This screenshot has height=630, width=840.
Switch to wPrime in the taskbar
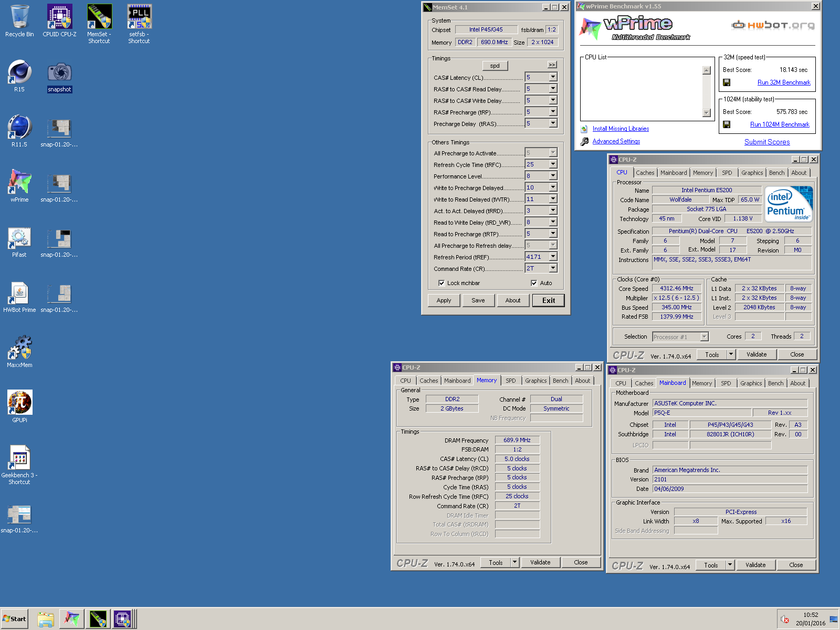71,619
